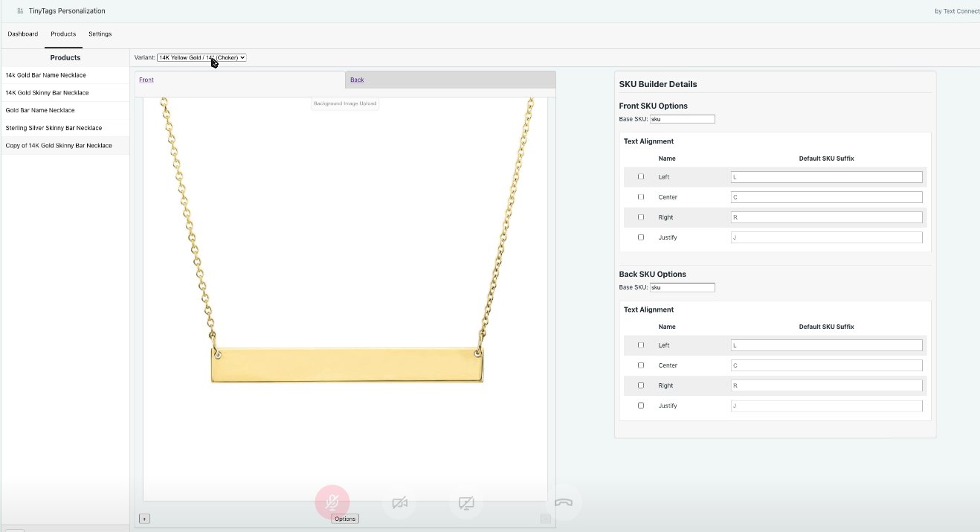Unmute the microphone in call overlay

332,503
